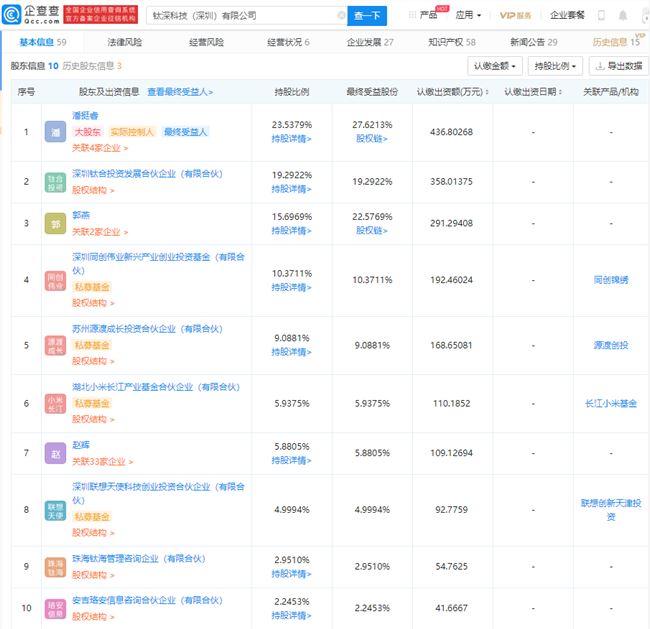Select the 历史股东信息 sub-tab

pos(92,66)
